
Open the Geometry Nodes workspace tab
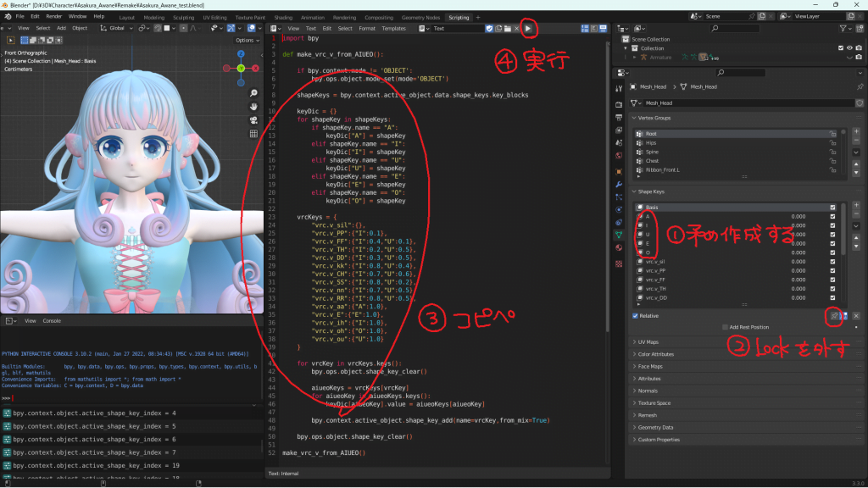[420, 17]
